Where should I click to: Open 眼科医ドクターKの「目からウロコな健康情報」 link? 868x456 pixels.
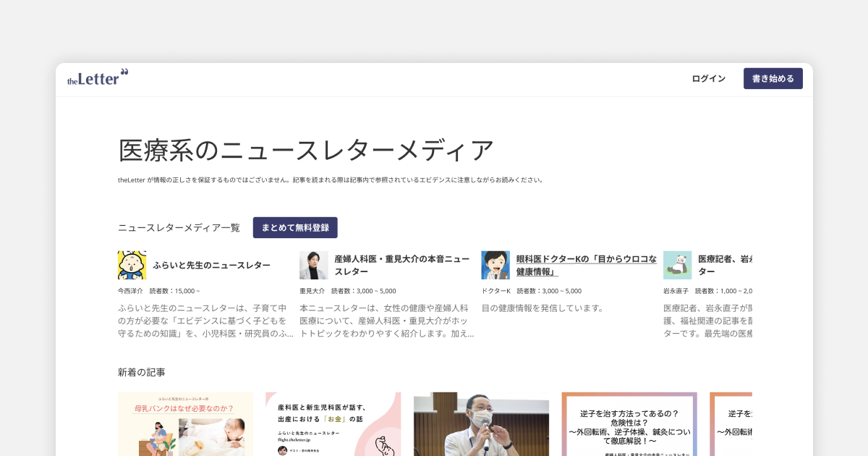[587, 265]
